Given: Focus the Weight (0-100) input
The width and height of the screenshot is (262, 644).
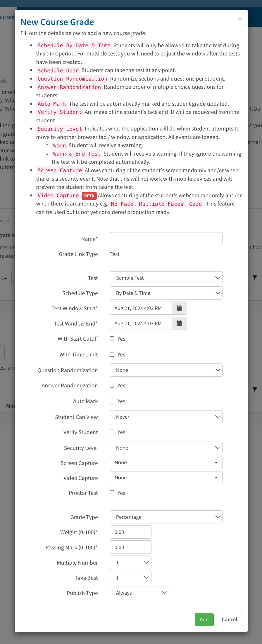Looking at the screenshot, I should point(130,532).
